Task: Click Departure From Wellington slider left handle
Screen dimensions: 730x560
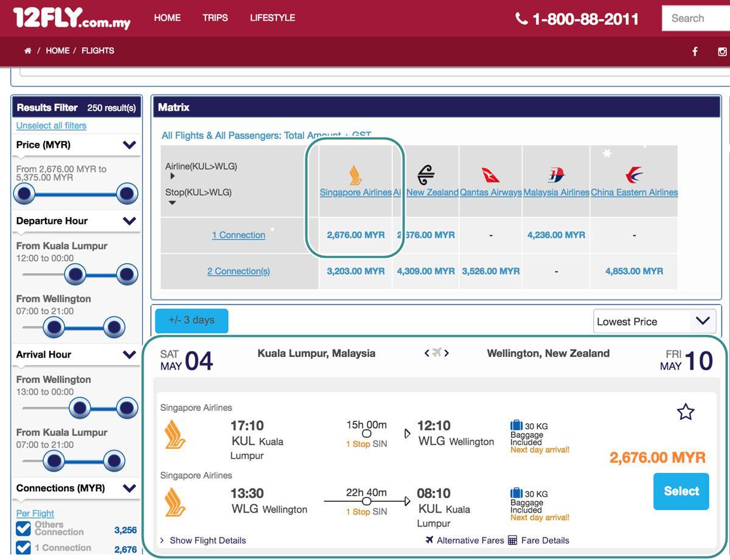Action: click(54, 328)
